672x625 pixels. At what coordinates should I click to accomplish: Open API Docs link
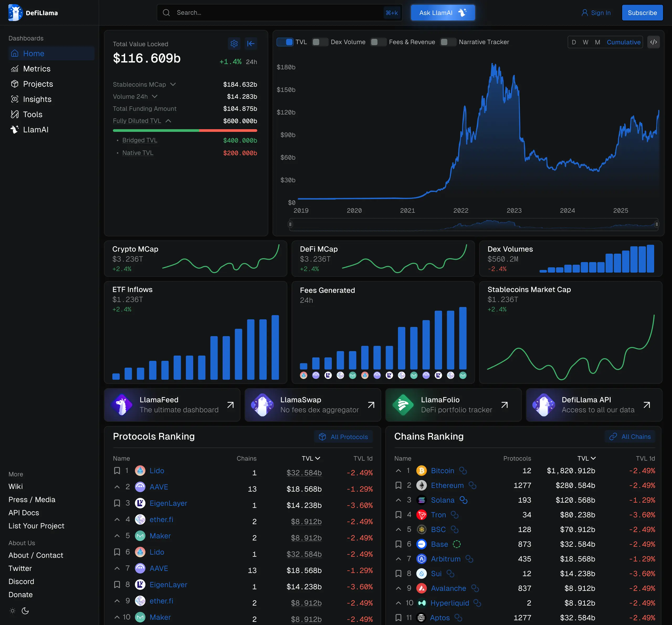pyautogui.click(x=24, y=513)
